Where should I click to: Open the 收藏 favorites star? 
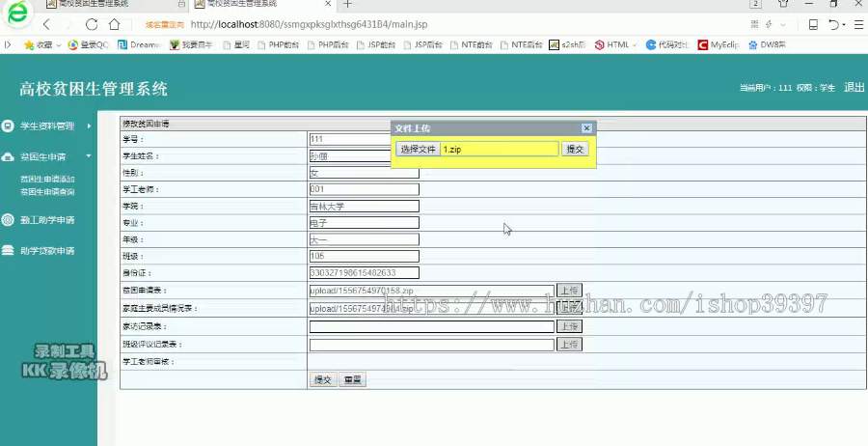pos(29,44)
